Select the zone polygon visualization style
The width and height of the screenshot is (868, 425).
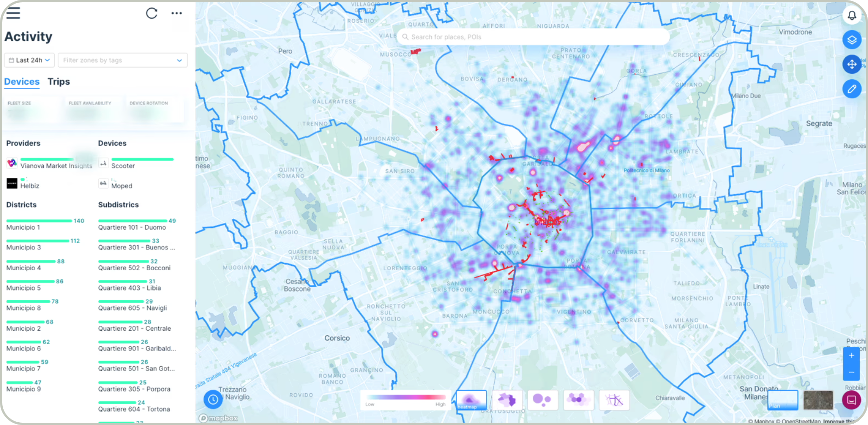coord(507,400)
